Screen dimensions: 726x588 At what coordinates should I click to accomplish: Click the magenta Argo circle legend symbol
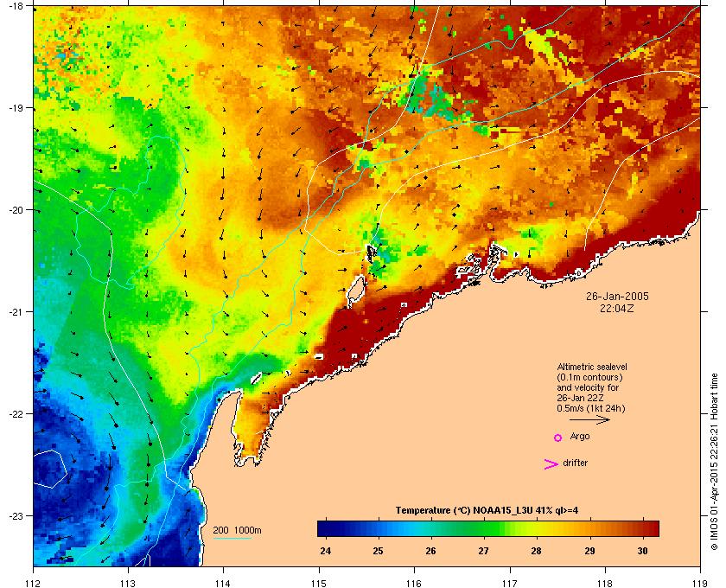558,438
